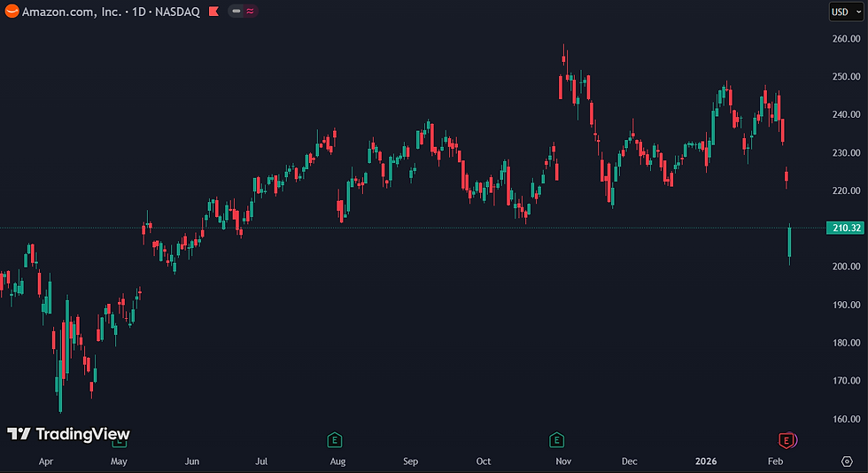This screenshot has width=868, height=473.
Task: Click the 220.00 price axis label
Action: tap(846, 190)
